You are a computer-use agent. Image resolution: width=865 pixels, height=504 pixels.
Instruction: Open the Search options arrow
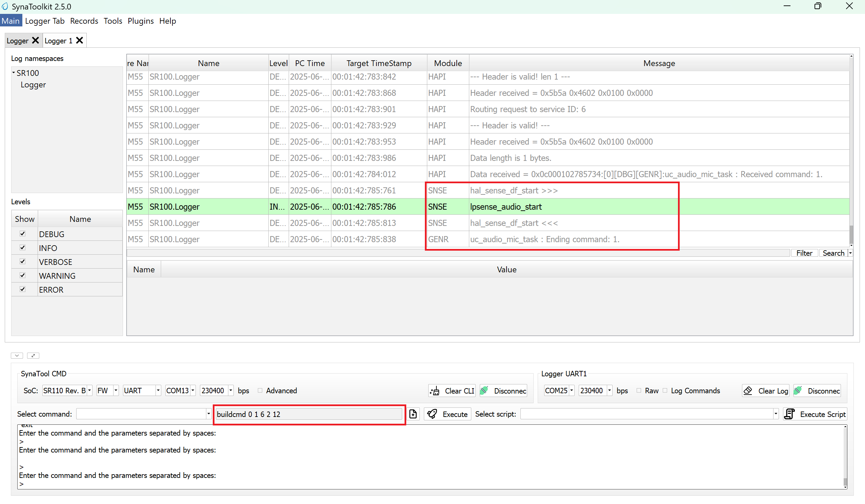point(850,253)
